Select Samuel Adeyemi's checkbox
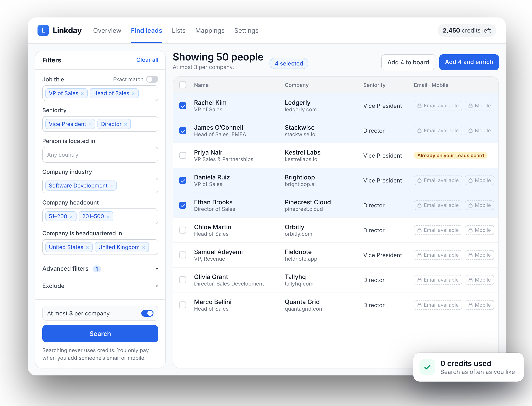This screenshot has width=532, height=406. 183,255
